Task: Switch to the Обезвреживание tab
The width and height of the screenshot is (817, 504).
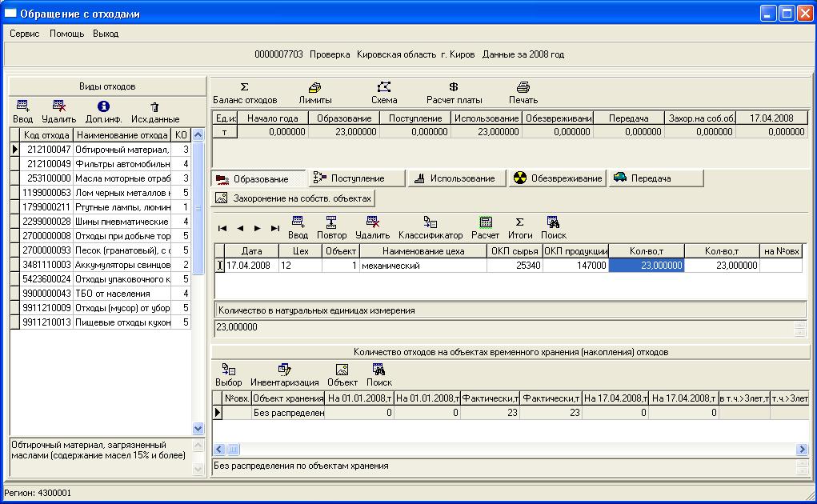Action: (557, 178)
